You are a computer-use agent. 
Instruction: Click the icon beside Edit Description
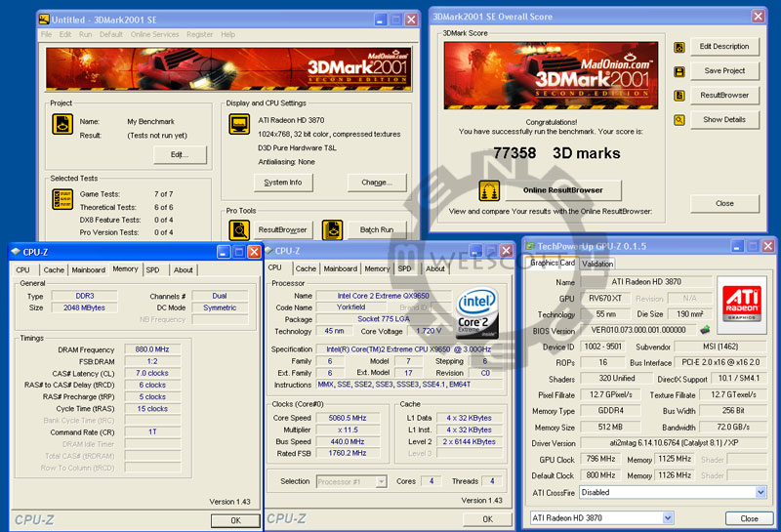pos(679,47)
